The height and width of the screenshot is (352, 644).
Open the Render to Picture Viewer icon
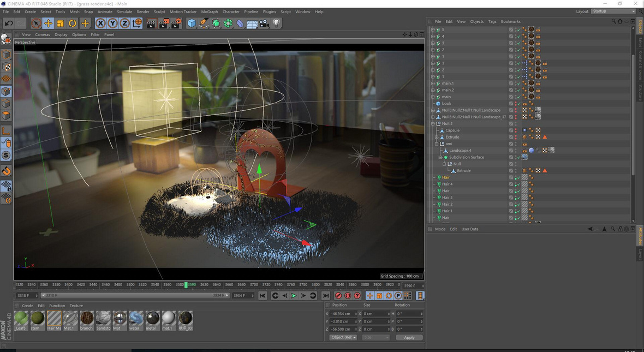point(164,23)
